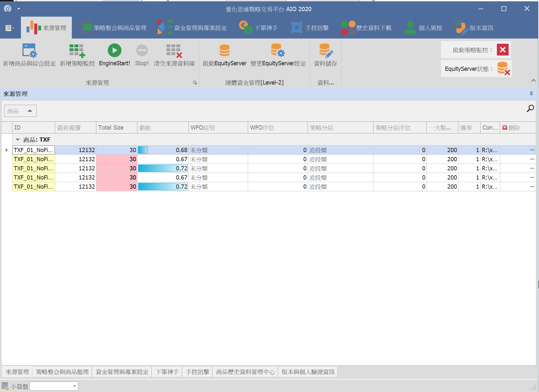Click EquityServer狀態 database icon
Image resolution: width=539 pixels, height=392 pixels.
[503, 69]
